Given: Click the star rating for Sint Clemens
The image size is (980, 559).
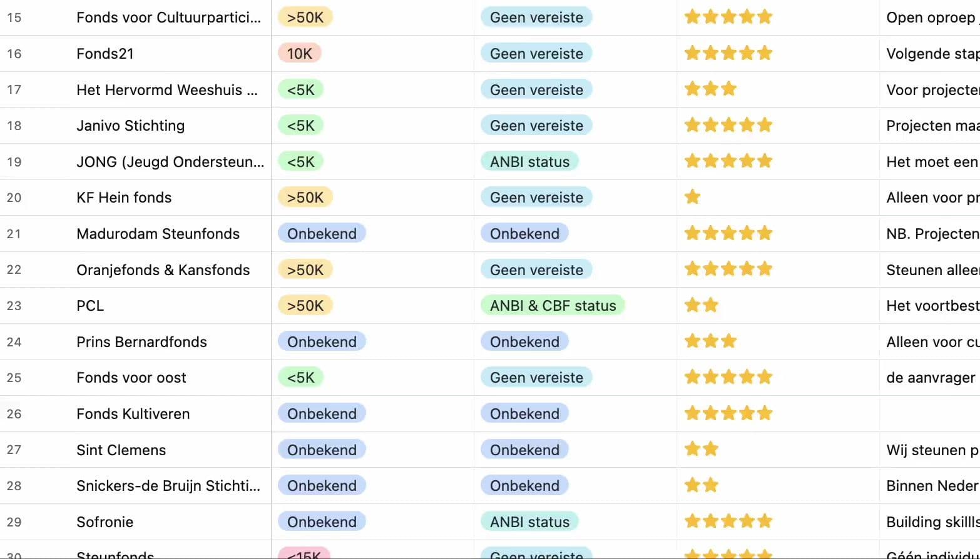Looking at the screenshot, I should click(x=702, y=450).
